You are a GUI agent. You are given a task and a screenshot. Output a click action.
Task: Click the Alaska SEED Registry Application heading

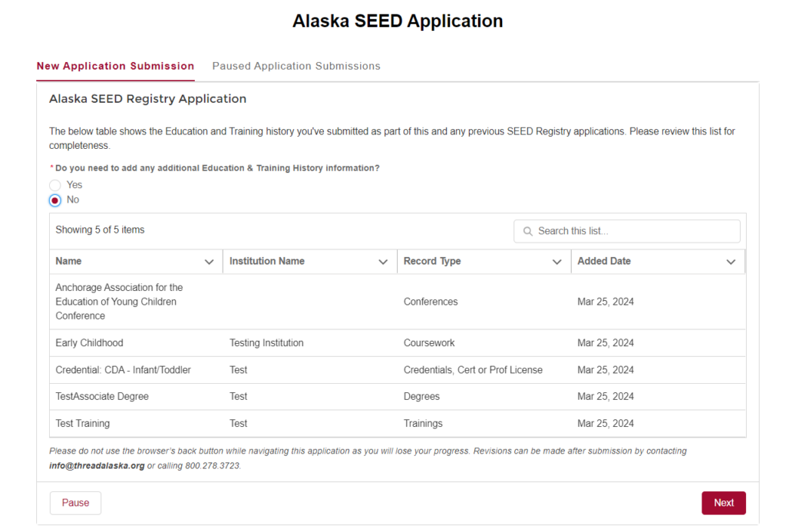pyautogui.click(x=148, y=99)
